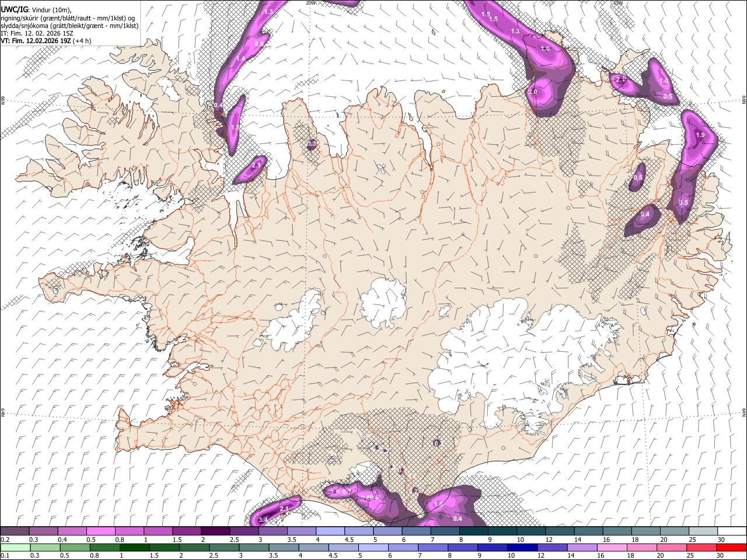Pick top legend row 12 teal swatch

[x=560, y=531]
